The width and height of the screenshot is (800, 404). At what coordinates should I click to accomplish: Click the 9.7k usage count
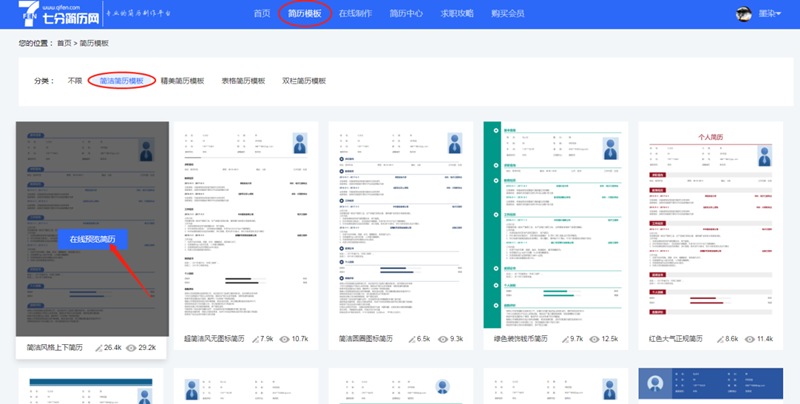577,339
